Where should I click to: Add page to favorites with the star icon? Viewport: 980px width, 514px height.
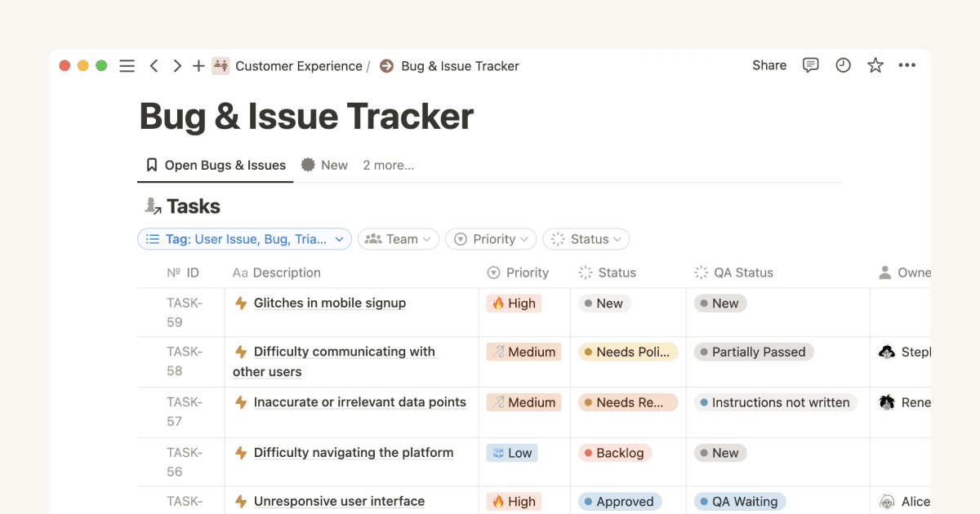point(875,65)
